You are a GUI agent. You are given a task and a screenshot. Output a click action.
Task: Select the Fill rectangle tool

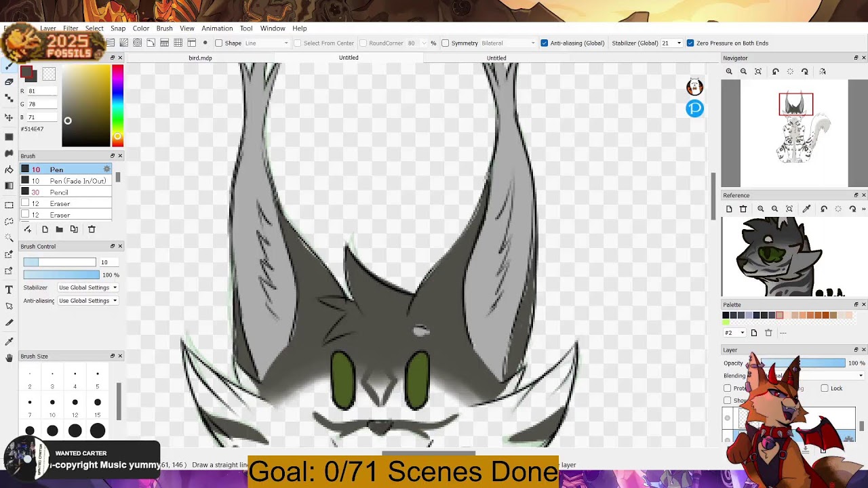click(x=9, y=136)
